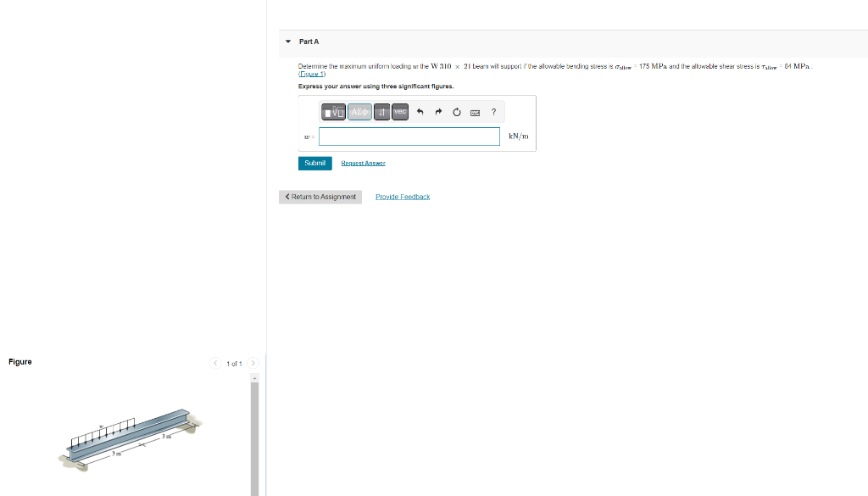Go to the previous figure
The width and height of the screenshot is (868, 496).
pyautogui.click(x=215, y=363)
